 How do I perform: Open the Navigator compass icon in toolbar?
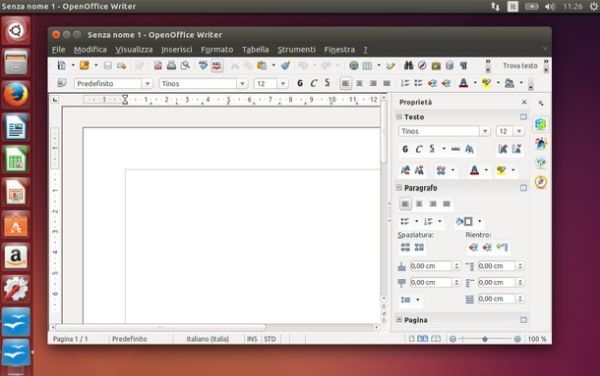point(422,65)
